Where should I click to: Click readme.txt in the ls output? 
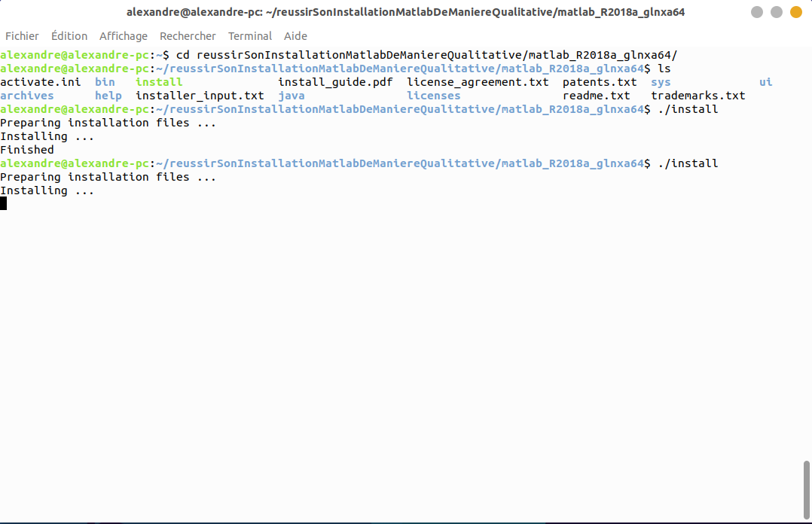tap(596, 96)
